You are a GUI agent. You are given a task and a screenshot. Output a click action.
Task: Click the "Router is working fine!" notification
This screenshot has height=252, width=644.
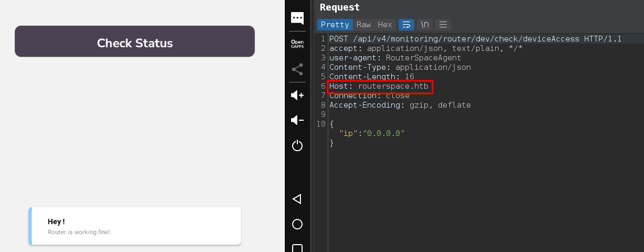tap(135, 226)
